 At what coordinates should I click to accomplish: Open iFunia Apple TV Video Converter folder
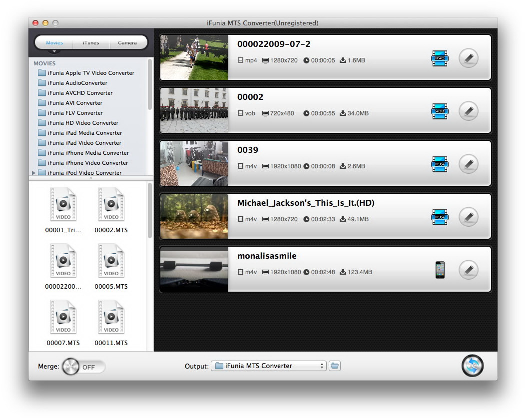tap(86, 73)
